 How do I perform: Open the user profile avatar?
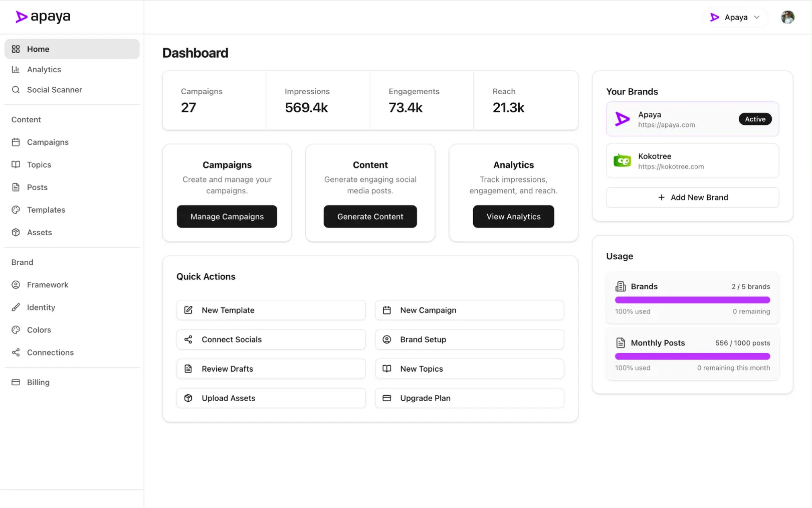coord(787,17)
